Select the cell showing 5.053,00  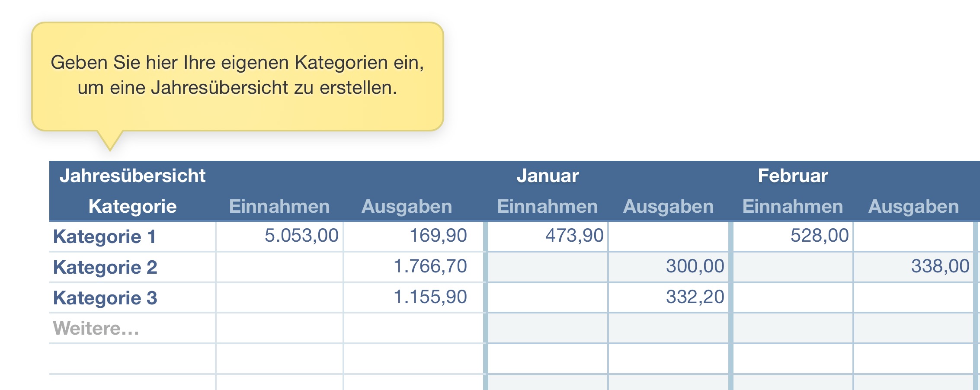301,236
